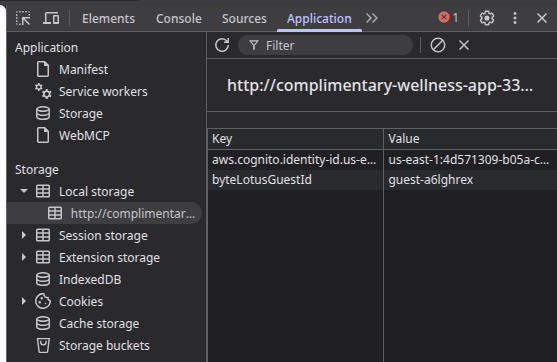Click the Storage section heading above Local storage

(37, 170)
